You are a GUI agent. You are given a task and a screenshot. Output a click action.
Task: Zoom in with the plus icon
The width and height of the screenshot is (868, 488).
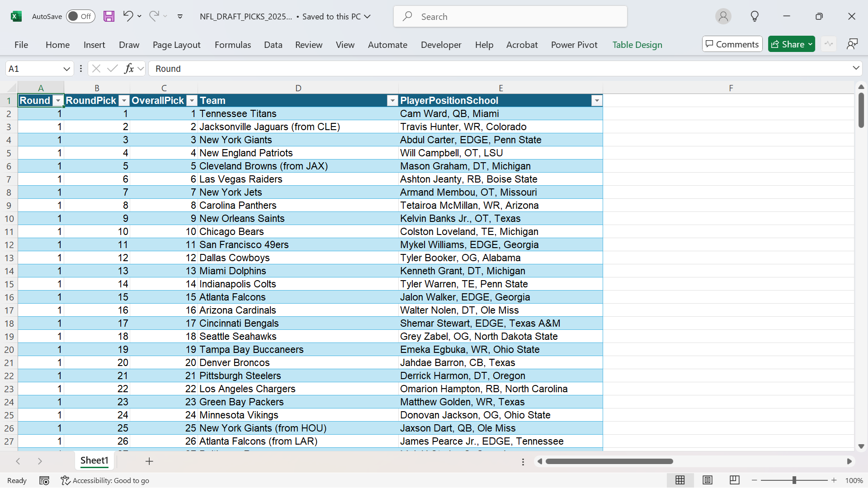[834, 480]
